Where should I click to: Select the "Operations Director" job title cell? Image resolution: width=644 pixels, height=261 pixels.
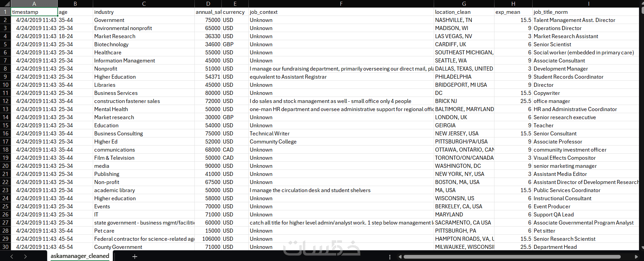pos(586,28)
